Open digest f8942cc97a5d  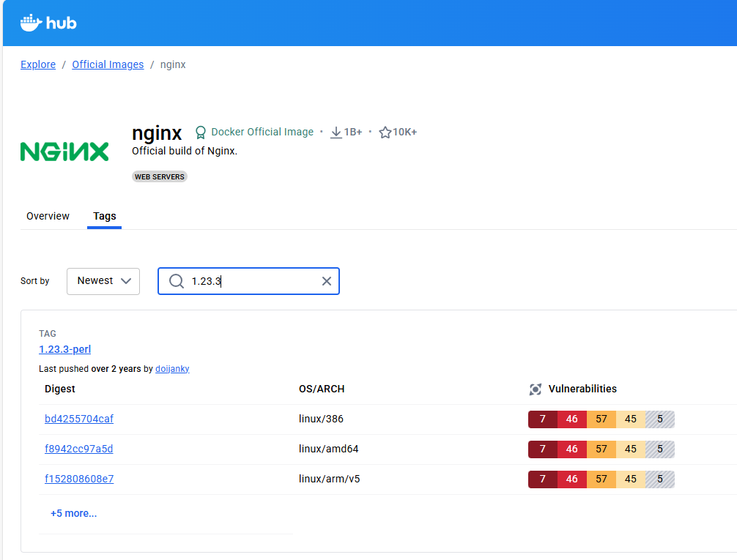tap(79, 449)
